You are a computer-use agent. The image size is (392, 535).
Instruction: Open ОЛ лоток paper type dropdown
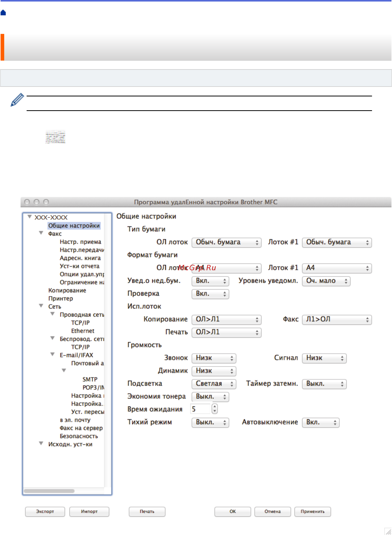pos(227,242)
